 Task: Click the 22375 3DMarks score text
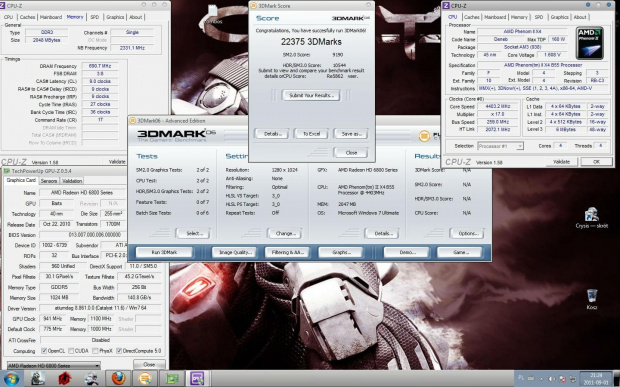tap(311, 42)
